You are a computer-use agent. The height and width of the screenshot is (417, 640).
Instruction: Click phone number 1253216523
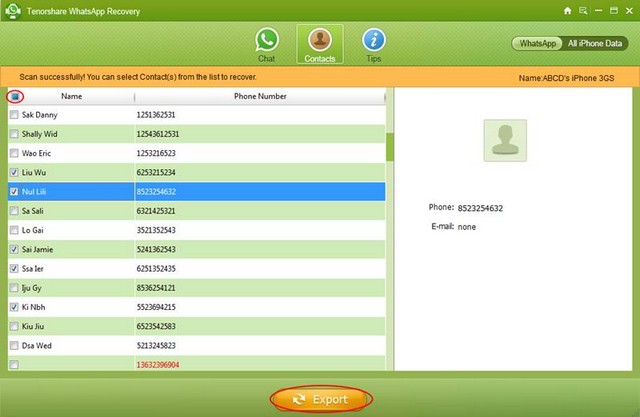click(156, 153)
